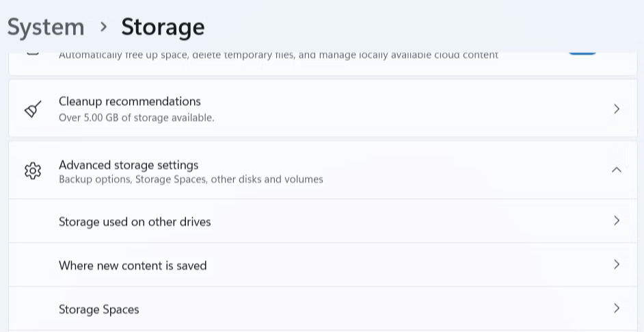Click the arrow on the Cleanup recommendations row
This screenshot has height=332, width=644.
[617, 109]
